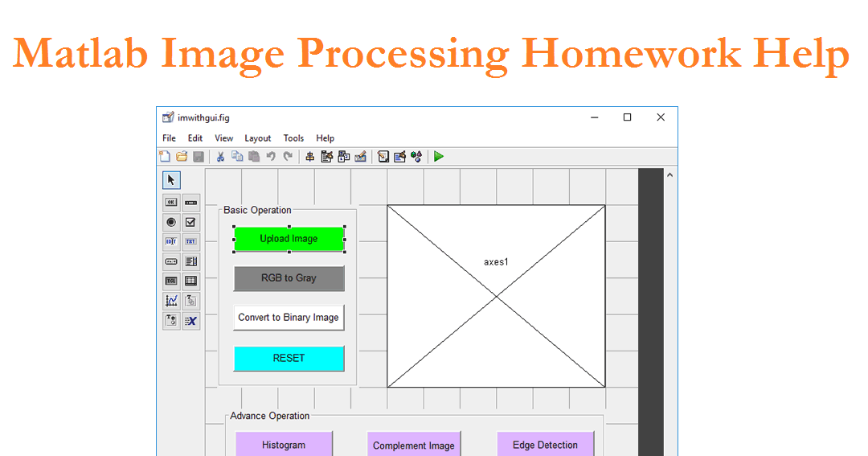868x456 pixels.
Task: Select the Basic Operation panel label
Action: [x=257, y=211]
